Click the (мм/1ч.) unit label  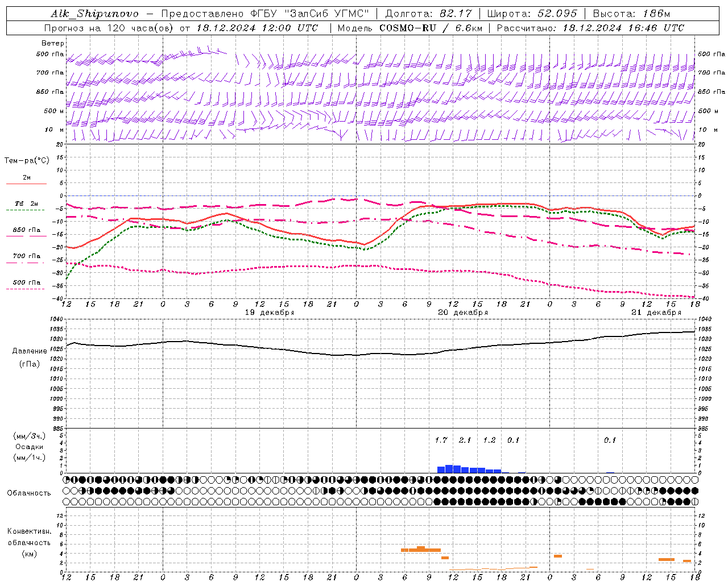pos(31,458)
